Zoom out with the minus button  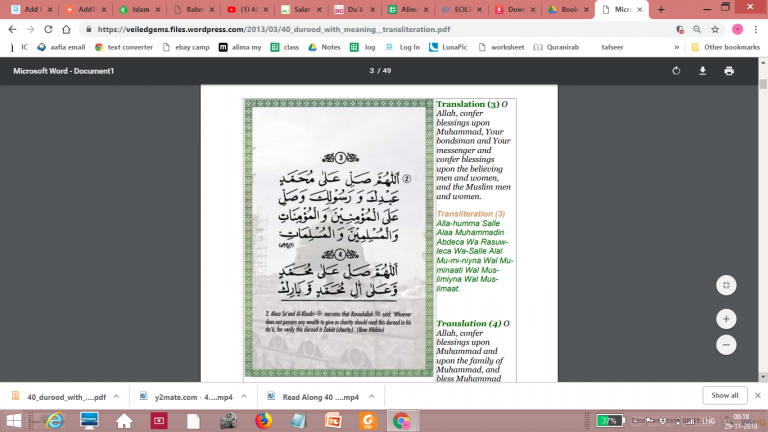click(726, 344)
